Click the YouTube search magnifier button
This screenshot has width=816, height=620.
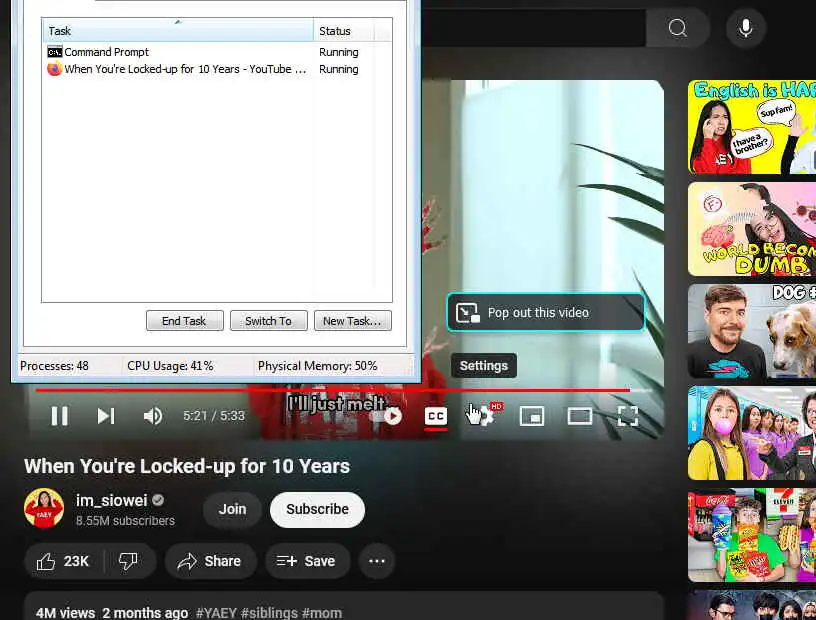pos(678,28)
